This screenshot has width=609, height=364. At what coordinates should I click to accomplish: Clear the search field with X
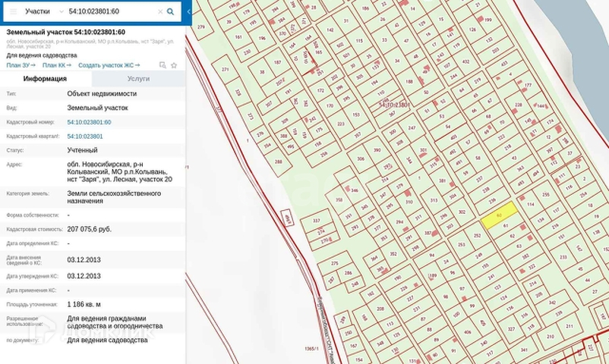(160, 11)
